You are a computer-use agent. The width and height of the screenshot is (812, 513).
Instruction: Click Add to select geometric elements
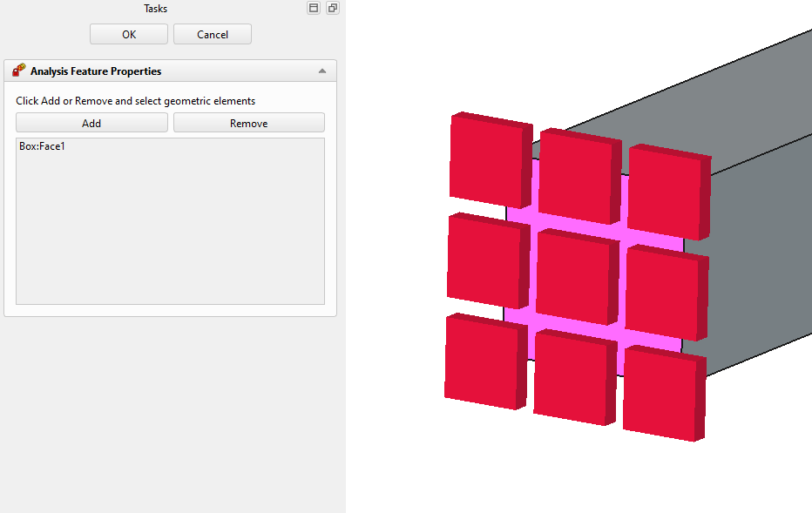coord(91,124)
